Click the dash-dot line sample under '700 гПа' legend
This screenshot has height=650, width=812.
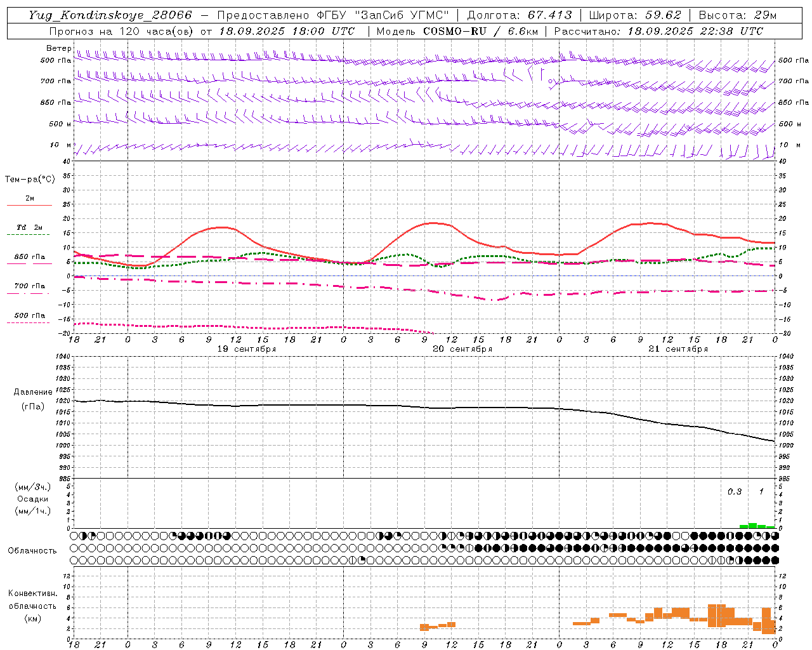pos(29,293)
